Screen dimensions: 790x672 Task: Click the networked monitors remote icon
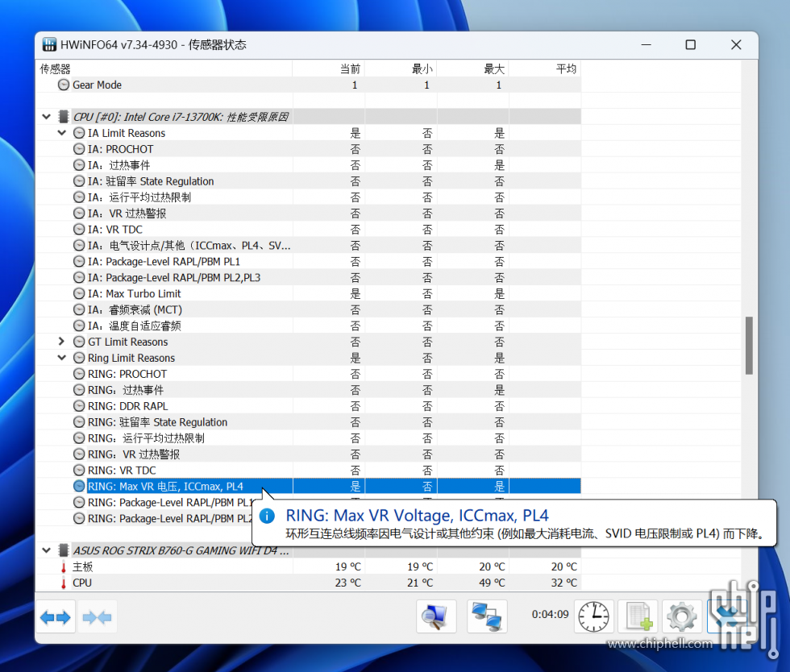487,617
